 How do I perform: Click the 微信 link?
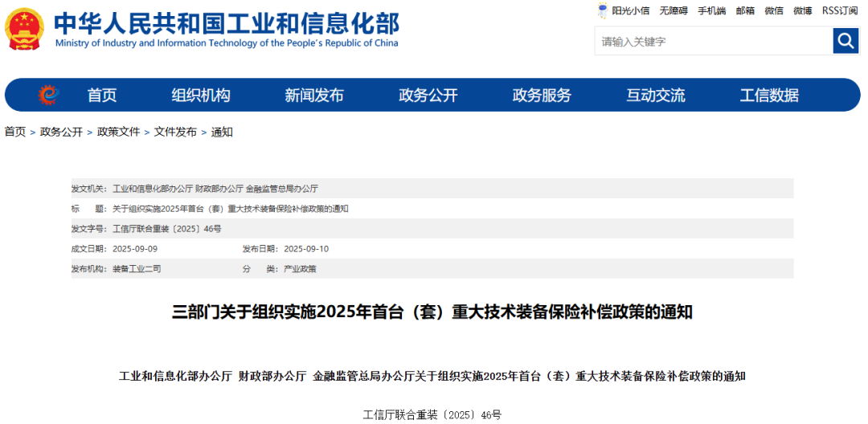point(774,10)
